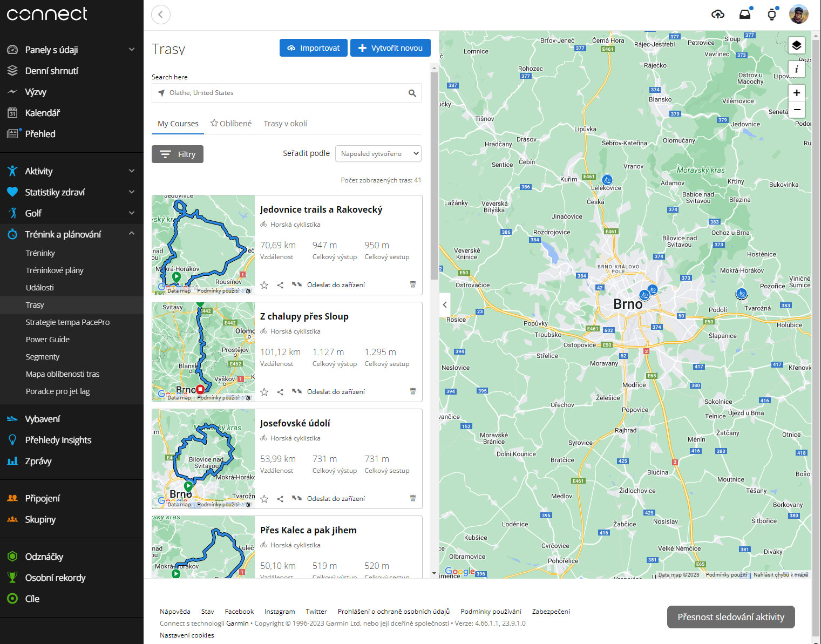The height and width of the screenshot is (644, 821).
Task: Open the Seřadit podle sort dropdown
Action: (378, 154)
